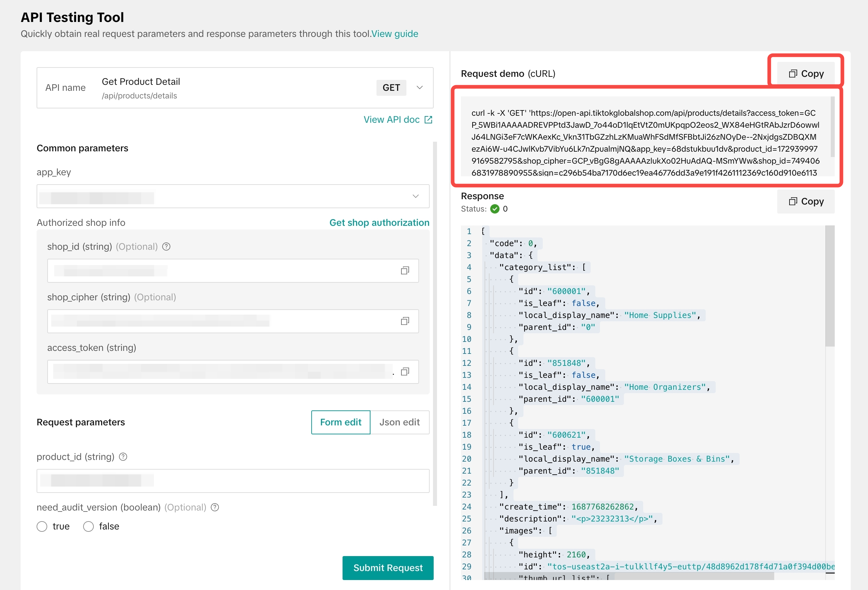Click the GET method badge
This screenshot has height=590, width=868.
click(391, 87)
